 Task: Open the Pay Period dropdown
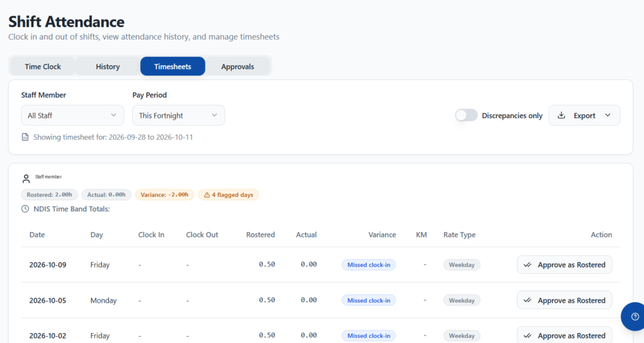pyautogui.click(x=178, y=115)
